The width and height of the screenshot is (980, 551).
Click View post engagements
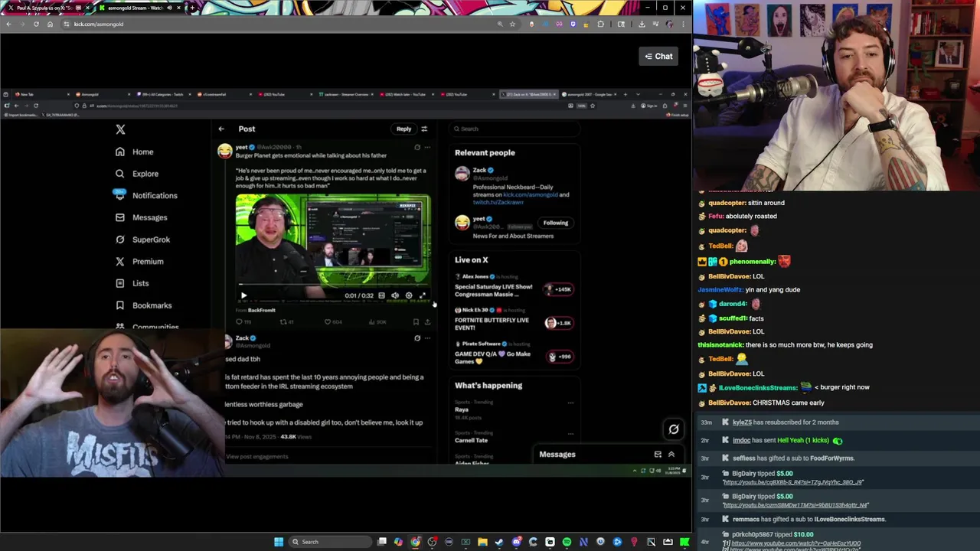(257, 457)
